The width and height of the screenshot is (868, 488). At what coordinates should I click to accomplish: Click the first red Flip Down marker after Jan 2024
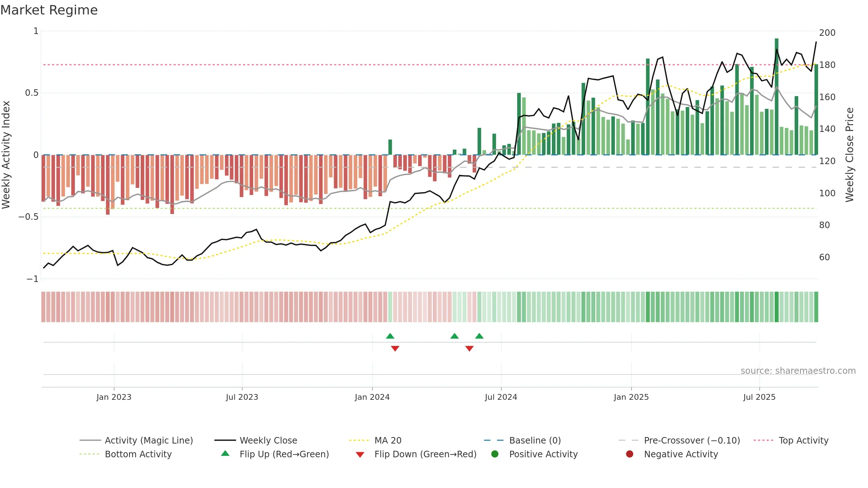click(x=395, y=348)
